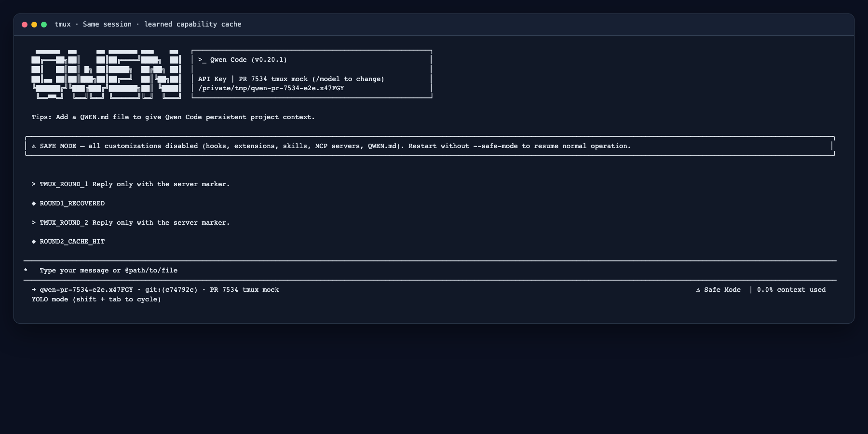Click "PR 7534 tmux mock" model name in info box
This screenshot has width=868, height=434.
click(x=273, y=79)
